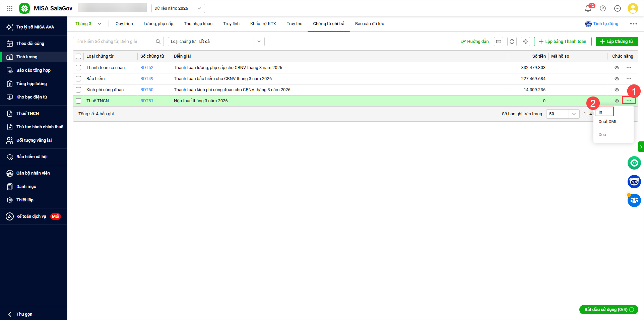This screenshot has width=644, height=320.
Task: Click the refresh icon in toolbar
Action: click(x=512, y=42)
